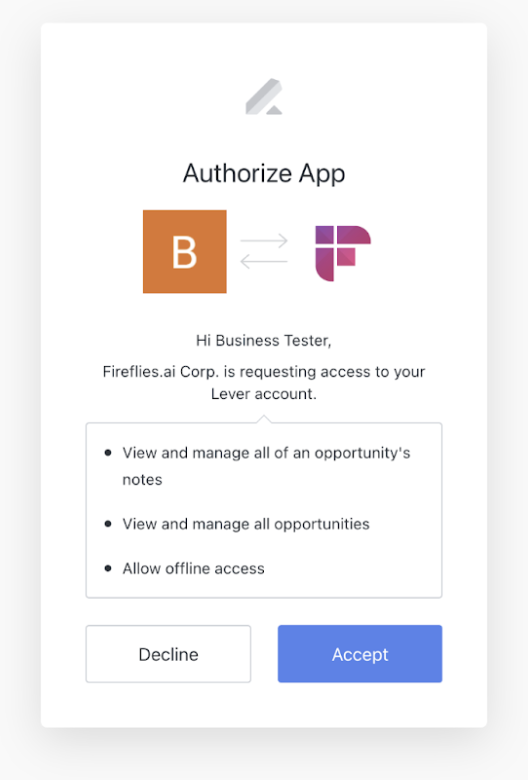Click the bullet beside Allow offline access
528x780 pixels.
pos(108,568)
